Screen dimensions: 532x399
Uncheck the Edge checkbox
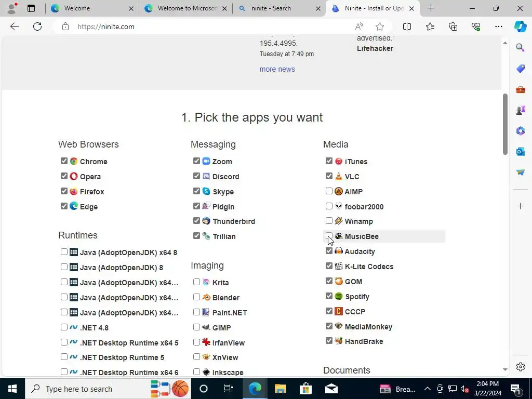pyautogui.click(x=64, y=206)
